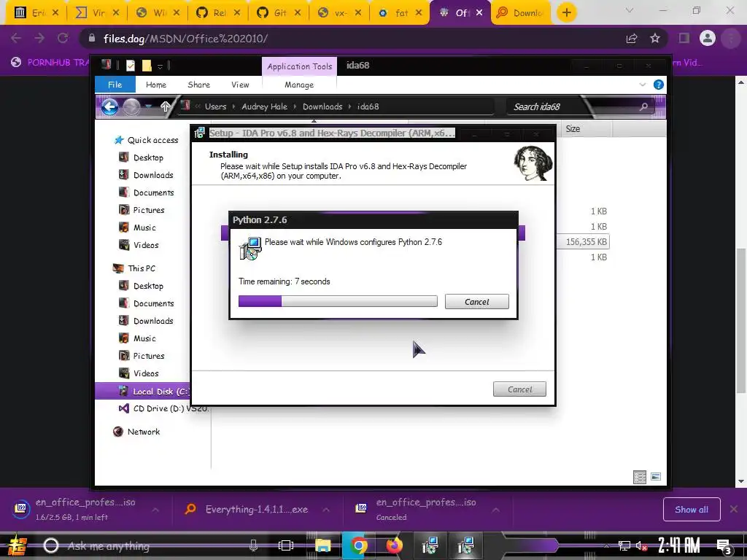Click the Downloads breadcrumb segment
The height and width of the screenshot is (560, 747).
pyautogui.click(x=322, y=106)
